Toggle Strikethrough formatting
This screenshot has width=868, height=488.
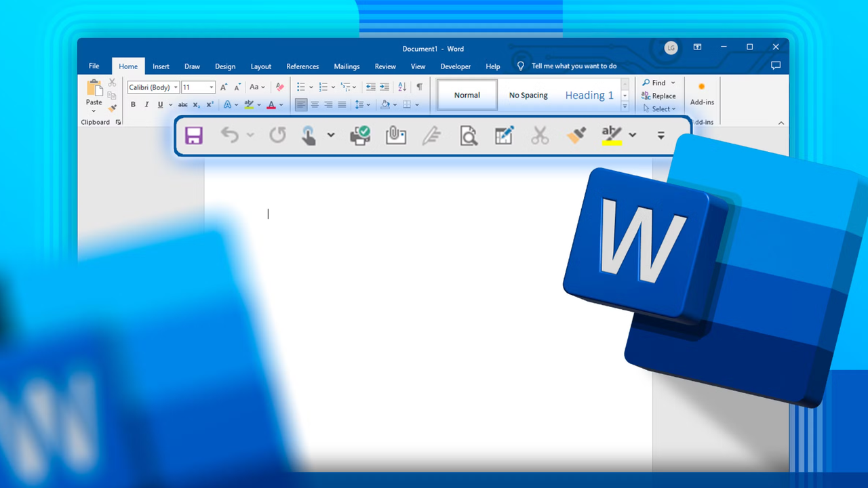tap(182, 104)
